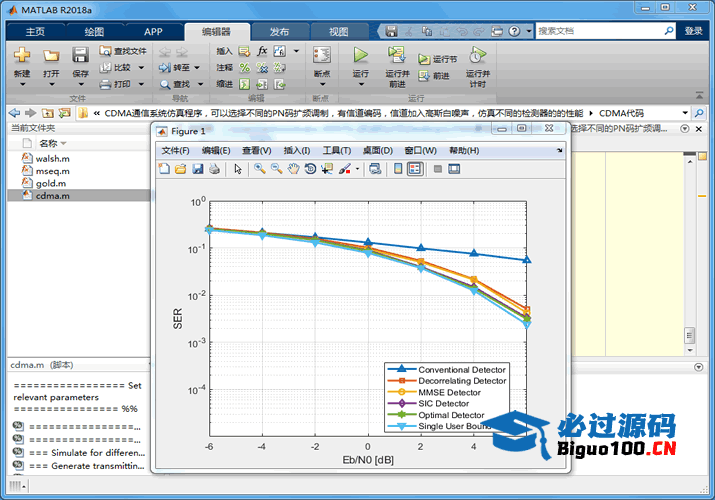Click browse for folder icon
The image size is (715, 500).
pos(65,113)
